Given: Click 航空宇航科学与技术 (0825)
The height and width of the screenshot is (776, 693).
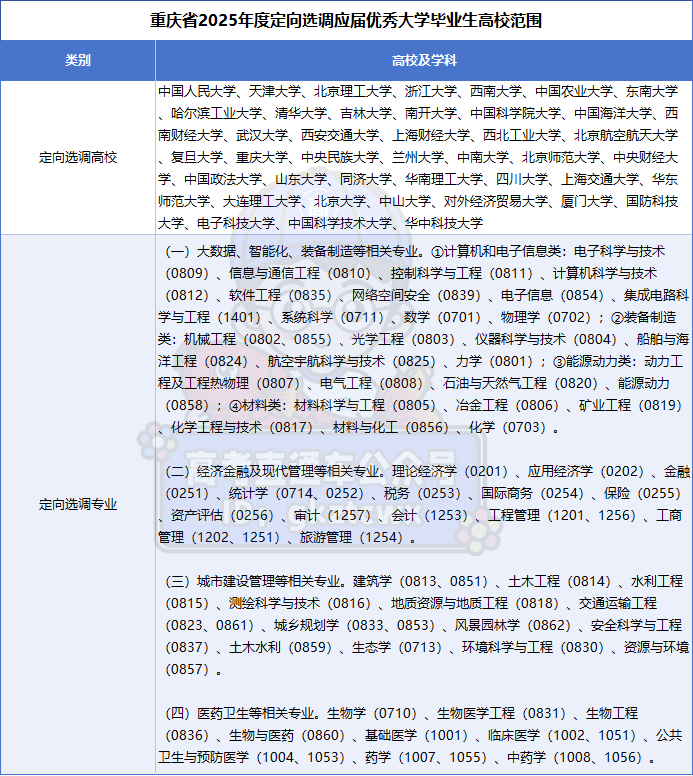Looking at the screenshot, I should [352, 361].
